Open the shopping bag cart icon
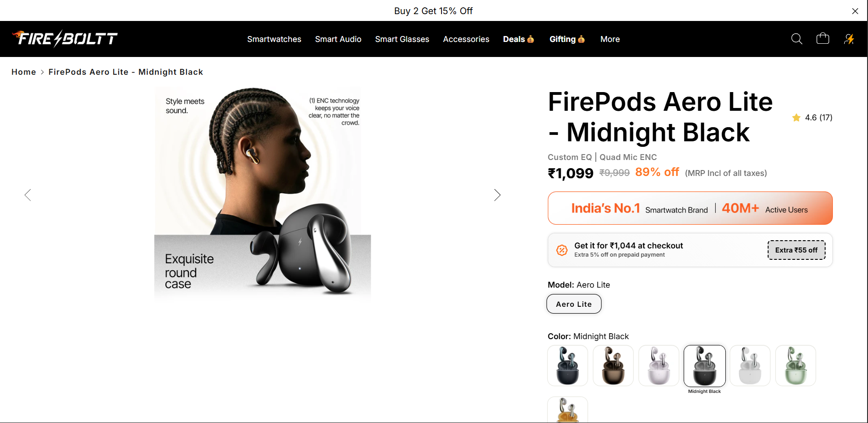Viewport: 868px width, 423px height. click(823, 38)
